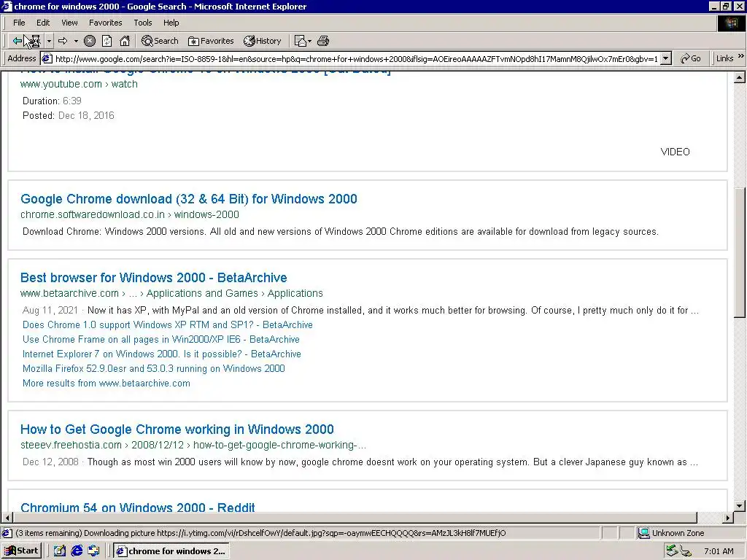Stop loading with the Stop button
Screen dimensions: 747x560
click(x=90, y=41)
